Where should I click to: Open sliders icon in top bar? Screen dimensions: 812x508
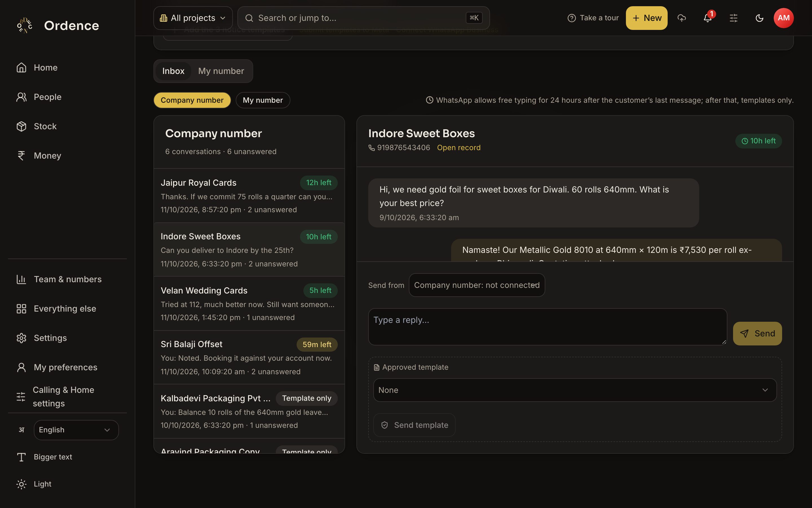734,18
